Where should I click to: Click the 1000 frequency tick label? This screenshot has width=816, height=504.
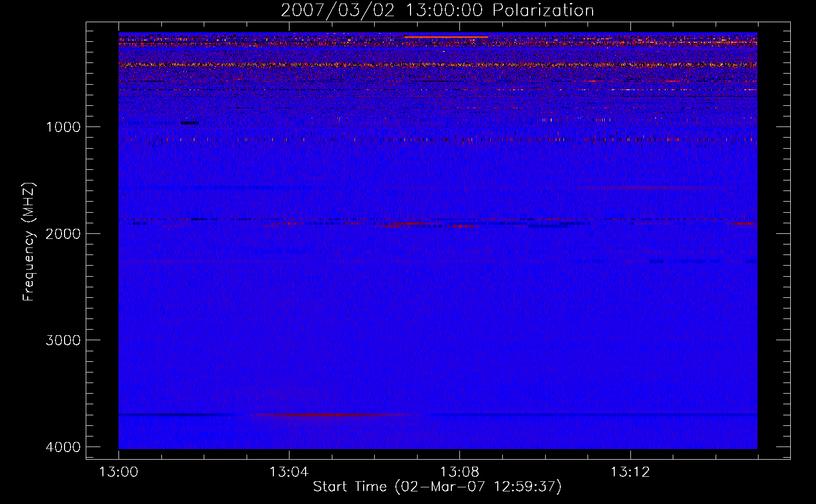point(63,127)
